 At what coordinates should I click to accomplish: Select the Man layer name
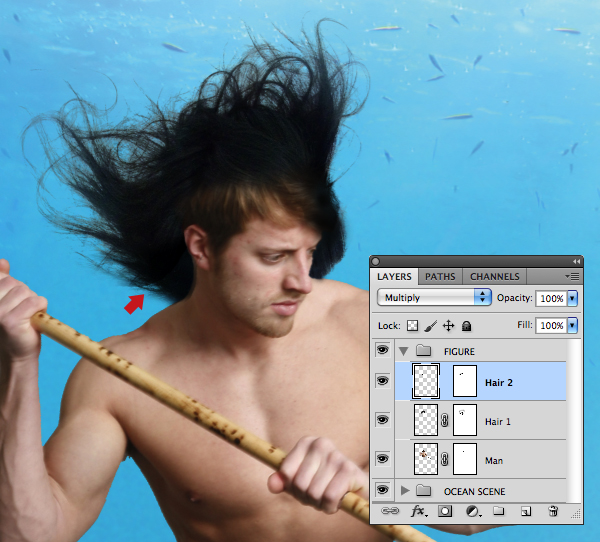coord(494,460)
